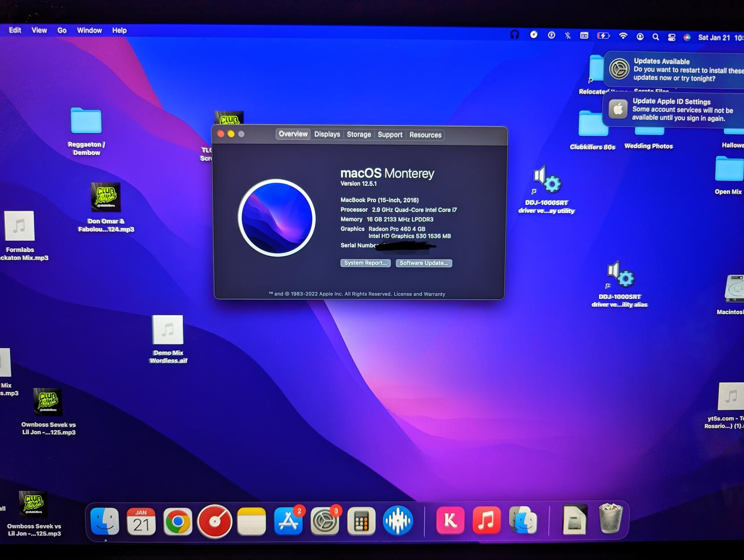Click the white disc icon in menu bar
The image size is (744, 560).
click(x=534, y=35)
